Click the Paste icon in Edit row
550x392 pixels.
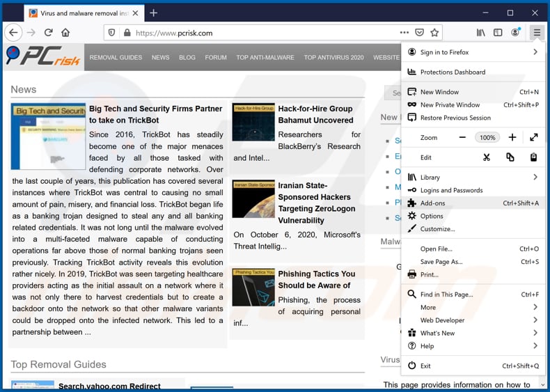[x=533, y=157]
